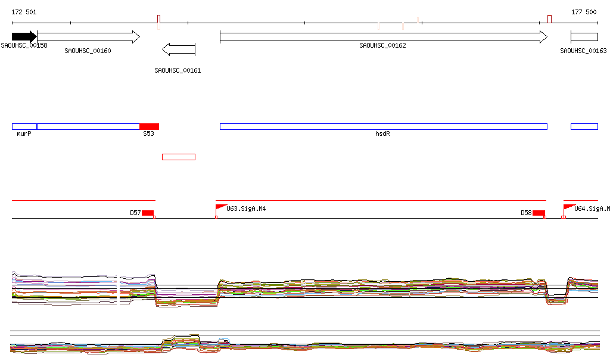Click the right red ruler marker
The height and width of the screenshot is (364, 610).
point(549,19)
